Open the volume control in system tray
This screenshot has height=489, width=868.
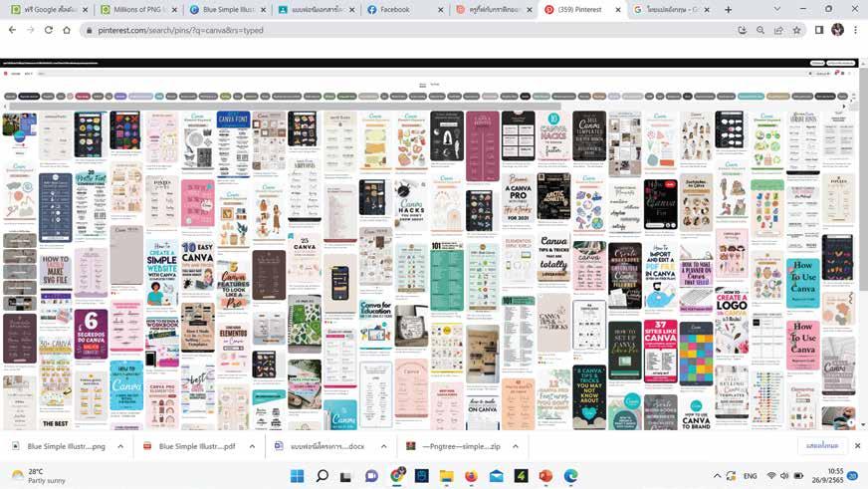point(784,476)
